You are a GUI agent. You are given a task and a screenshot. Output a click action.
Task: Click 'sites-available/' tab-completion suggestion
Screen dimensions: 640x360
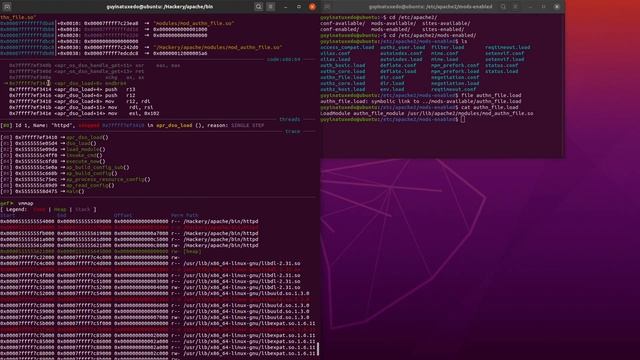pos(446,24)
